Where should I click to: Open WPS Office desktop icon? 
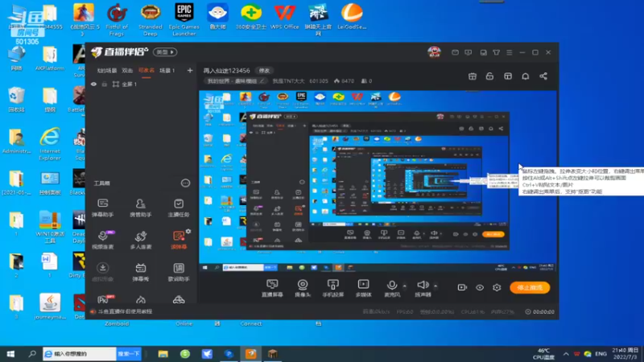[x=285, y=16]
